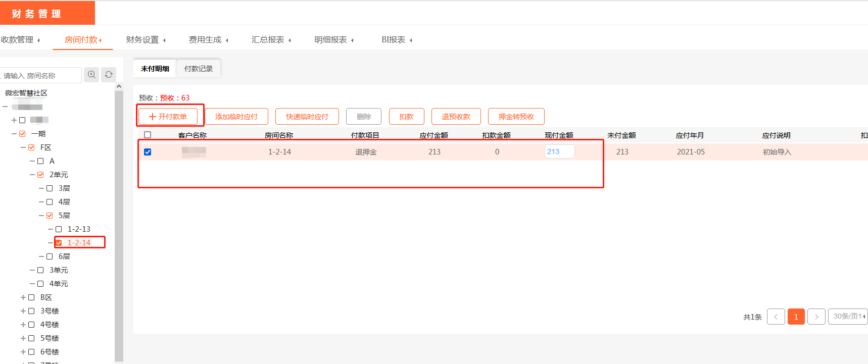Collapse the 5层 tree node
Image resolution: width=868 pixels, height=364 pixels.
coord(41,216)
